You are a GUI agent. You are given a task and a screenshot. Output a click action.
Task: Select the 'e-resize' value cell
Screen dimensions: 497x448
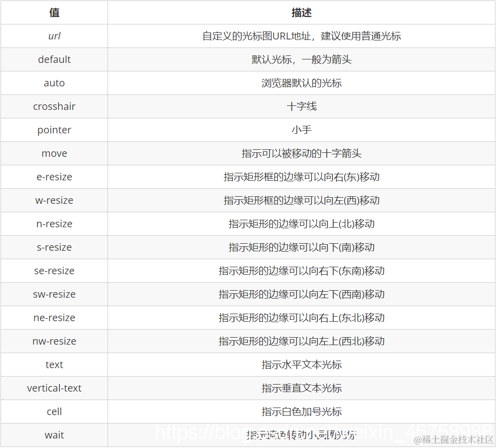point(54,177)
